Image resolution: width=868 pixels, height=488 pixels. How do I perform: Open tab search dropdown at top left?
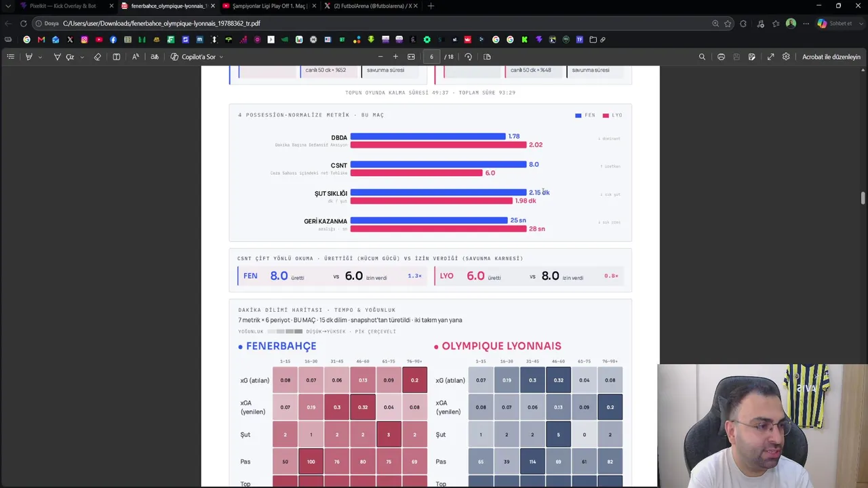pos(7,6)
